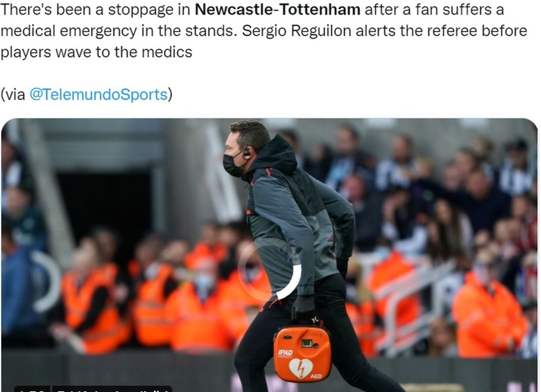This screenshot has width=541, height=392.
Task: Click the medic's earpiece
Action: point(246,153)
